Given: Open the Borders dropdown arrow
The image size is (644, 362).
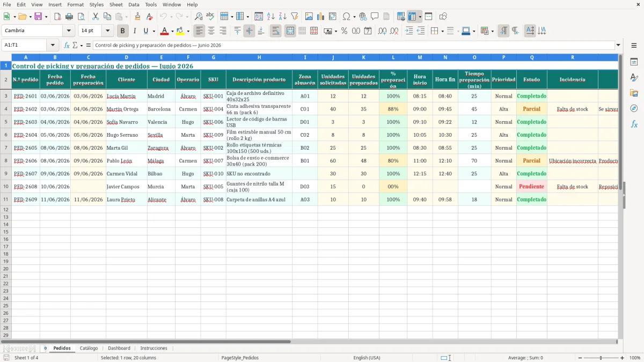Looking at the screenshot, I should pos(443,31).
